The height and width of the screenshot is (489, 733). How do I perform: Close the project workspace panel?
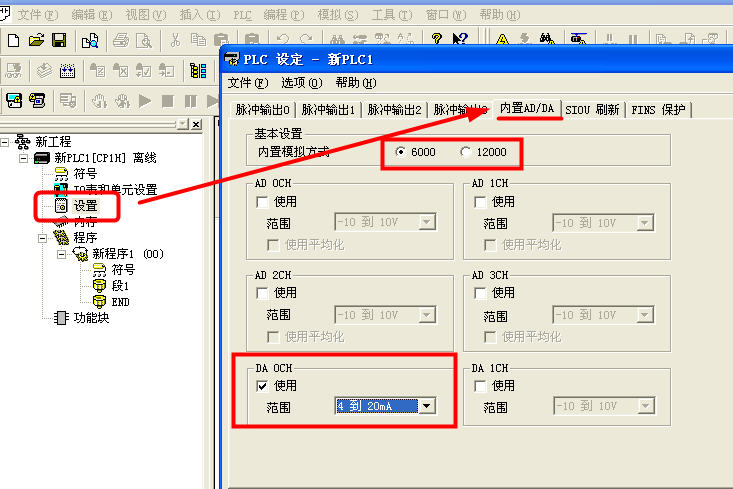[x=196, y=124]
